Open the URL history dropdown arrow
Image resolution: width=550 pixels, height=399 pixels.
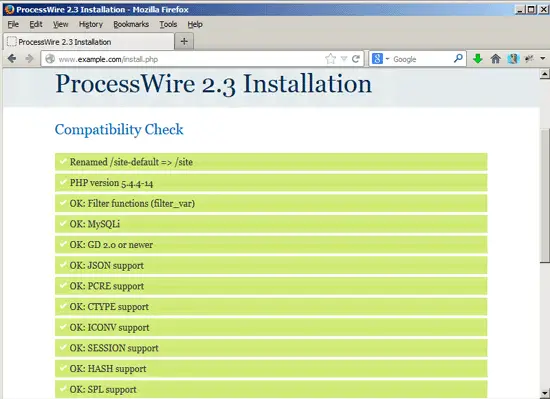[x=344, y=59]
